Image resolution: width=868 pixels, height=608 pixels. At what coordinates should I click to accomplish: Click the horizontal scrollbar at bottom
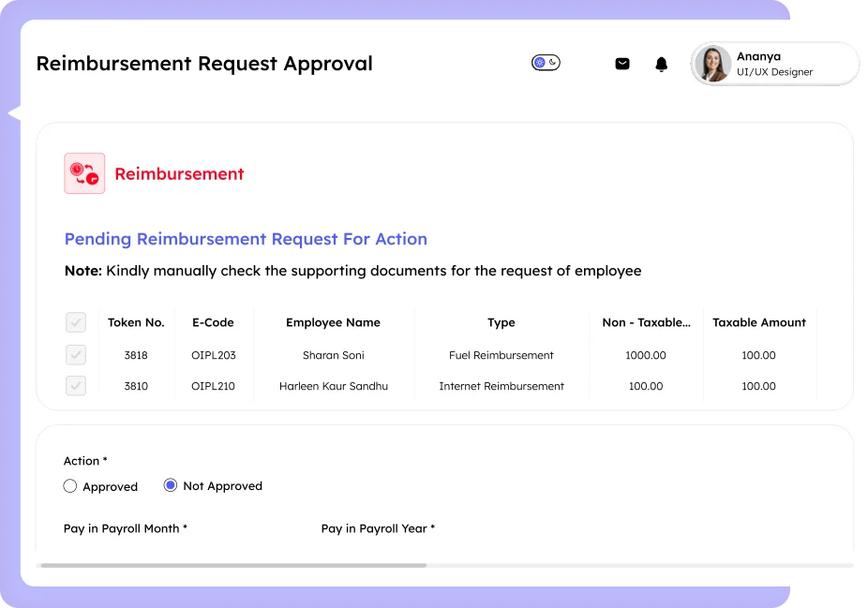click(232, 565)
